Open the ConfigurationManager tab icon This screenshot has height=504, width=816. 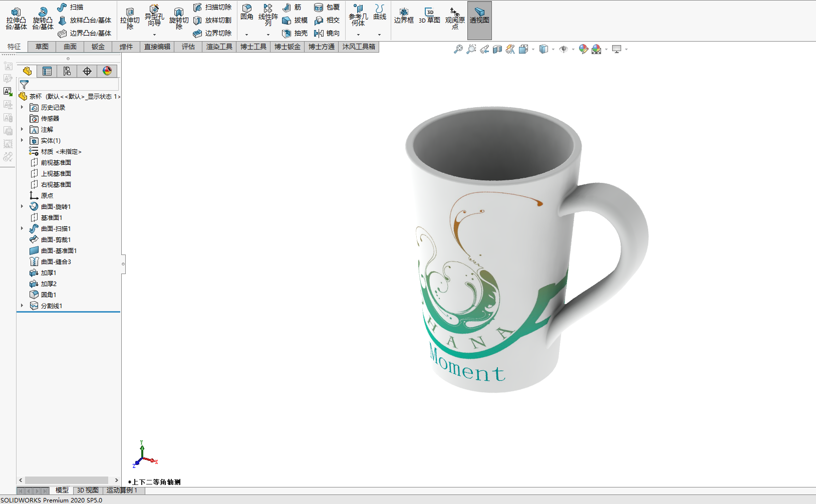(67, 71)
